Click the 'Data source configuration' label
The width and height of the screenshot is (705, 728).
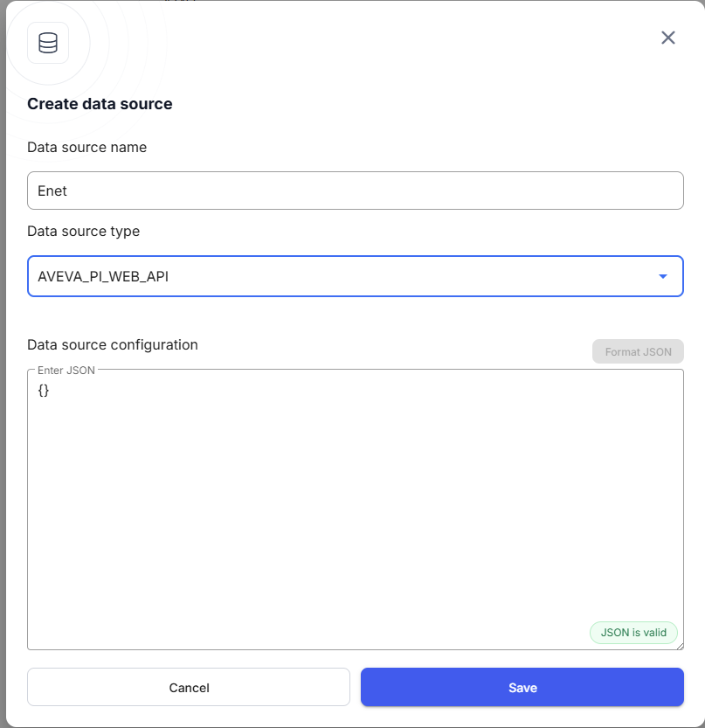click(113, 345)
